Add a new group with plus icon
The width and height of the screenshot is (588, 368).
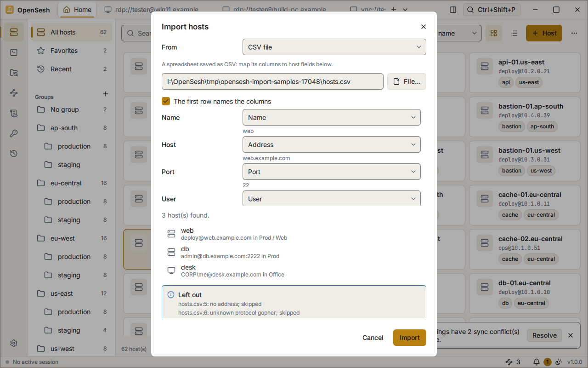[x=105, y=94]
